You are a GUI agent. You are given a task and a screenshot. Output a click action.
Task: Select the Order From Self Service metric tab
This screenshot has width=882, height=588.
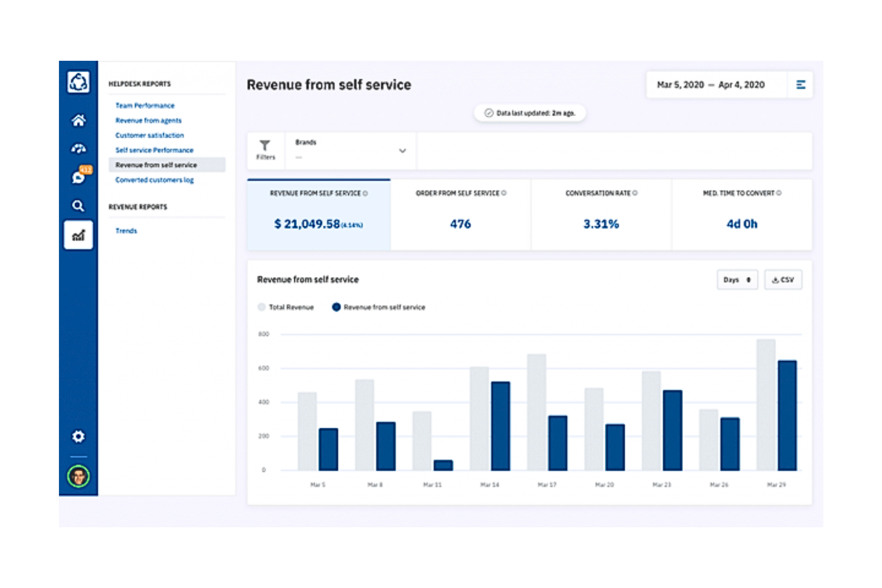pos(461,214)
